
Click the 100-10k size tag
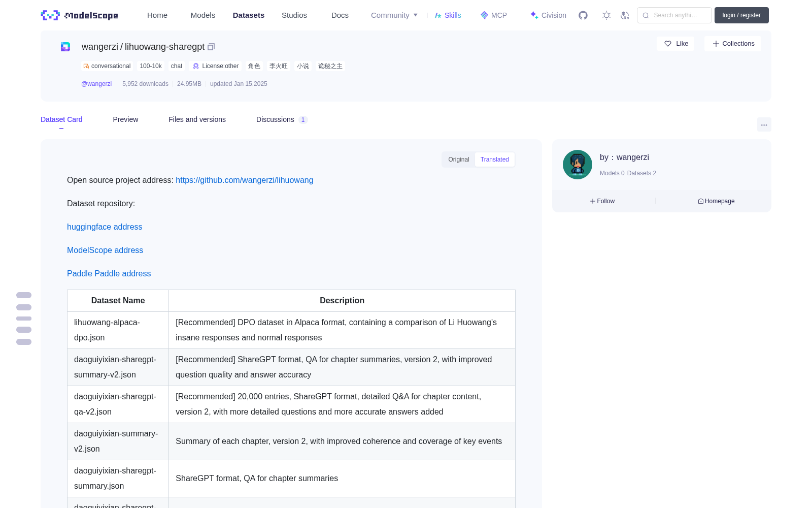(151, 66)
